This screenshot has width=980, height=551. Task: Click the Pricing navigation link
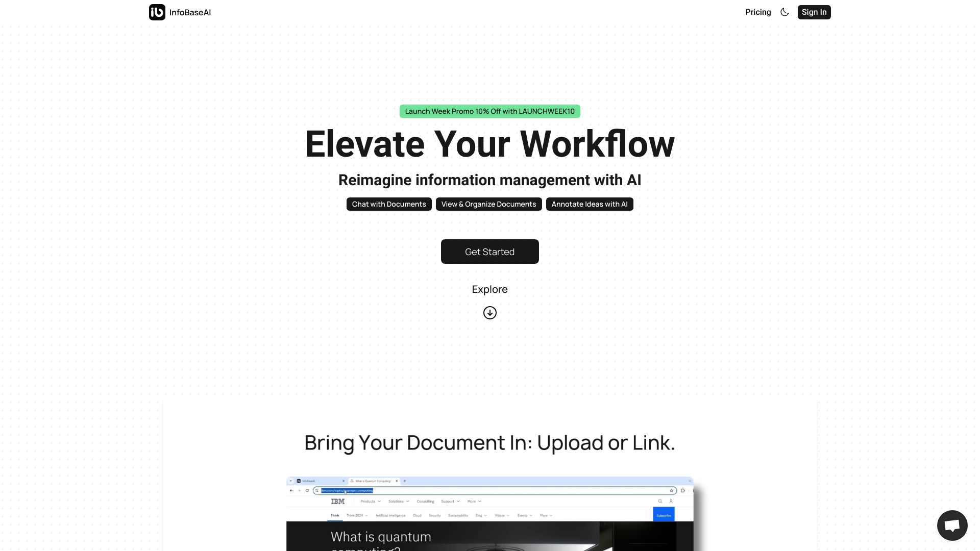[758, 12]
